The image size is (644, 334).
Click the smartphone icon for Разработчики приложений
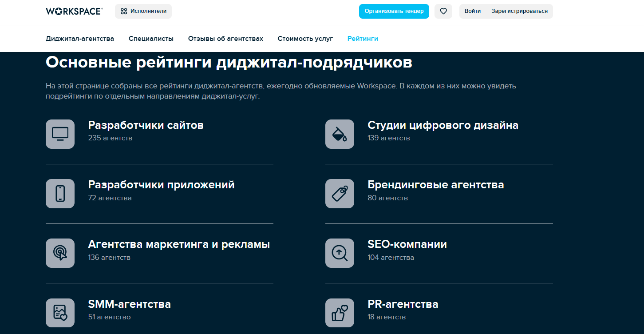pos(60,194)
